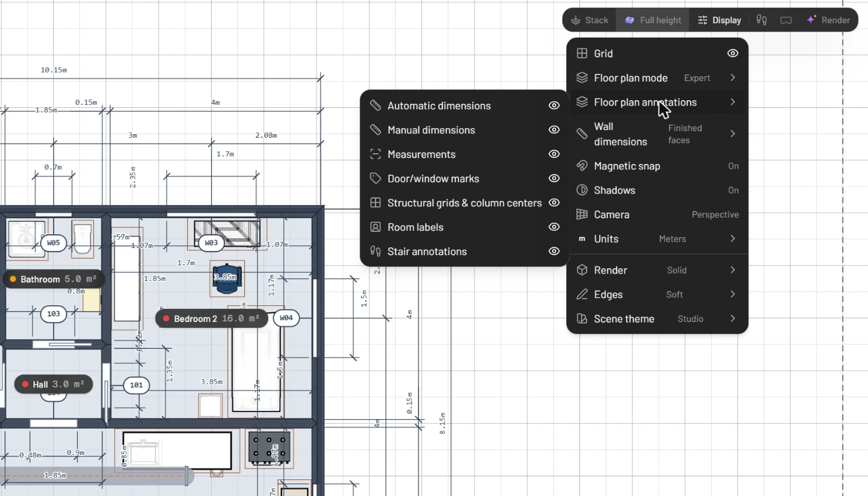The height and width of the screenshot is (496, 868).
Task: Click the Stair annotations footsteps icon
Action: coord(376,252)
